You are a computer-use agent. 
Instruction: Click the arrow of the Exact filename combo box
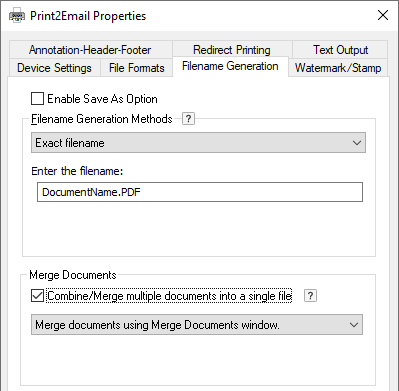pyautogui.click(x=357, y=143)
